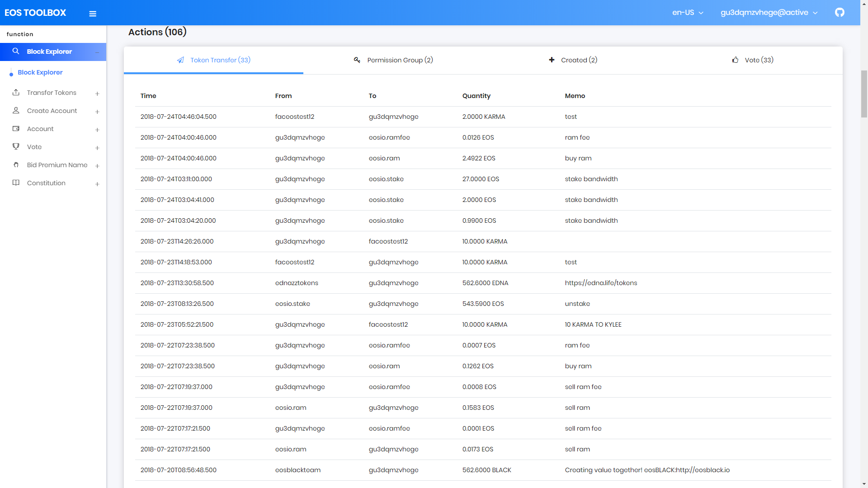Open the gu3dqmzvhege@active account dropdown
Viewport: 868px width, 488px height.
click(x=769, y=13)
